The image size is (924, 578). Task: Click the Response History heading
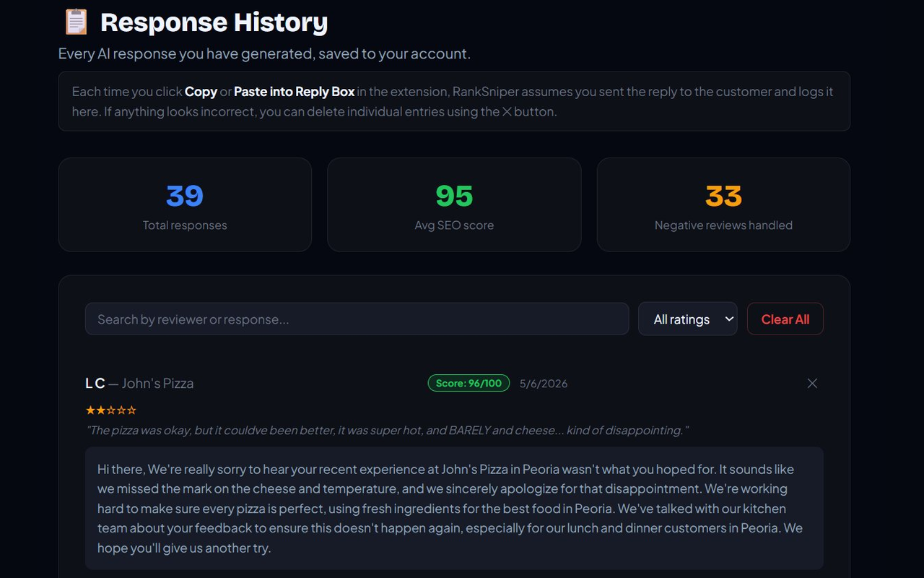[214, 22]
